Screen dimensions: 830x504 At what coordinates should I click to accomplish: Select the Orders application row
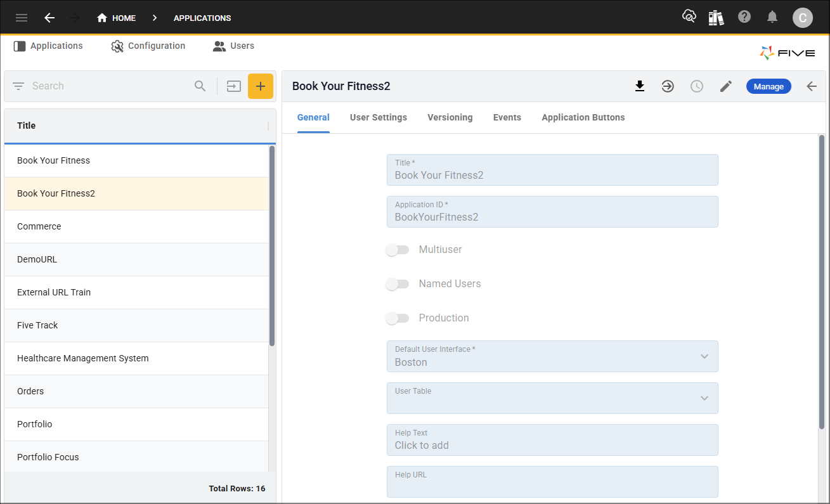[136, 391]
